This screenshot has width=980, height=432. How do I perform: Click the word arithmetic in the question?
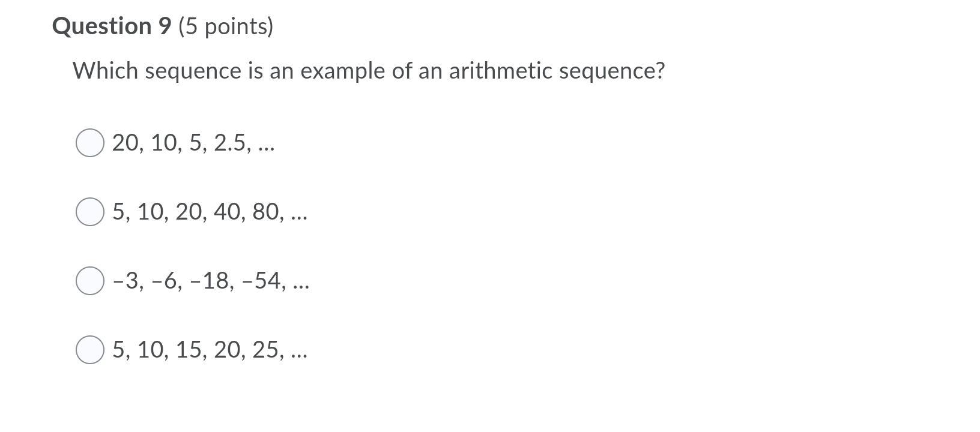point(501,71)
